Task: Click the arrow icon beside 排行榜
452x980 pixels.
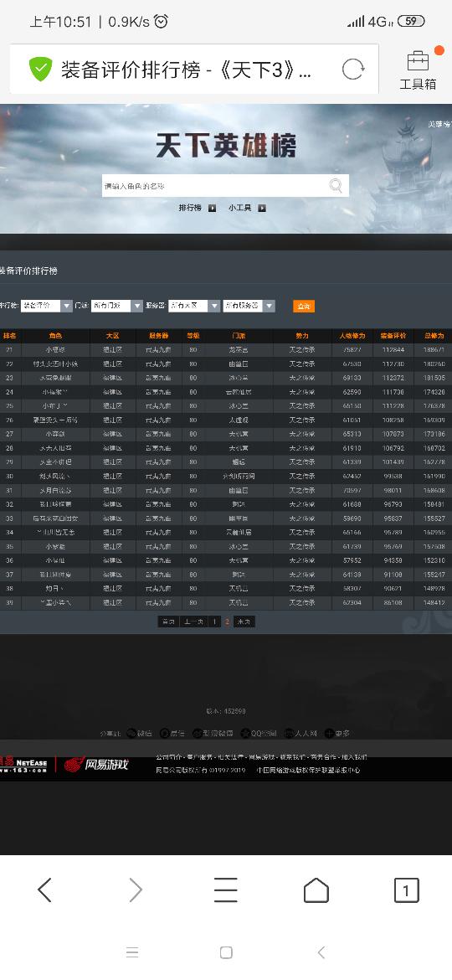Action: click(x=213, y=208)
